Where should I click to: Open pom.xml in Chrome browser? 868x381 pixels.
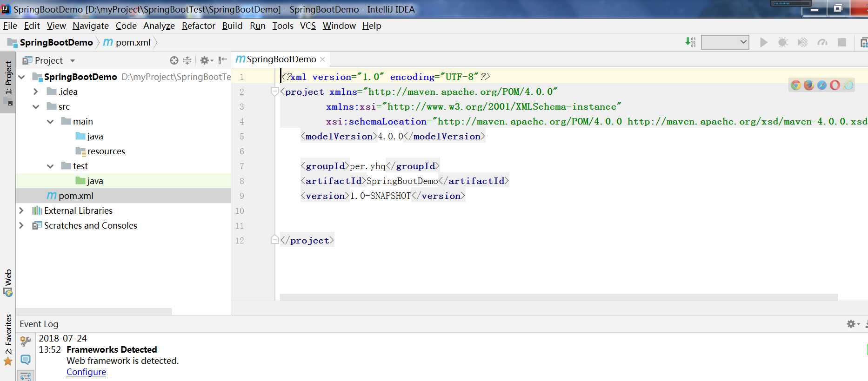pos(796,85)
